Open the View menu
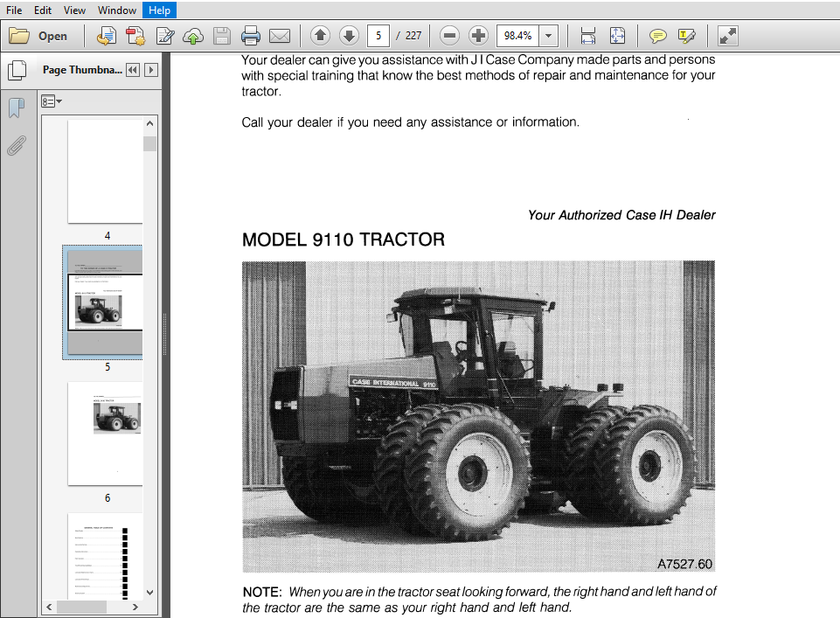 [x=74, y=10]
